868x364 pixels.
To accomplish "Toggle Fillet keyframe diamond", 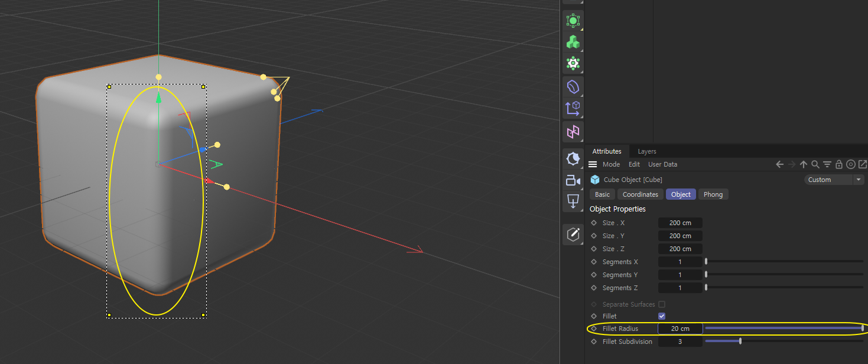I will 594,316.
